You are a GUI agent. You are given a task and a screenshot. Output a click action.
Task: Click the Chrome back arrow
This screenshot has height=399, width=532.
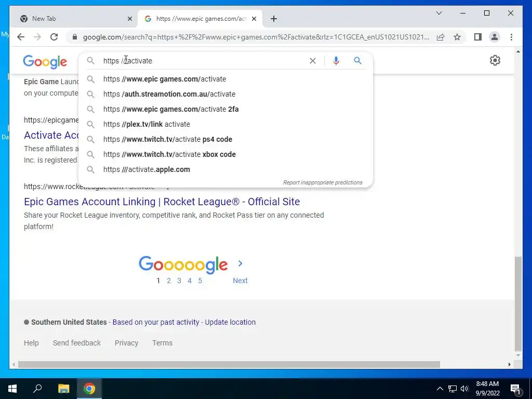pyautogui.click(x=21, y=37)
